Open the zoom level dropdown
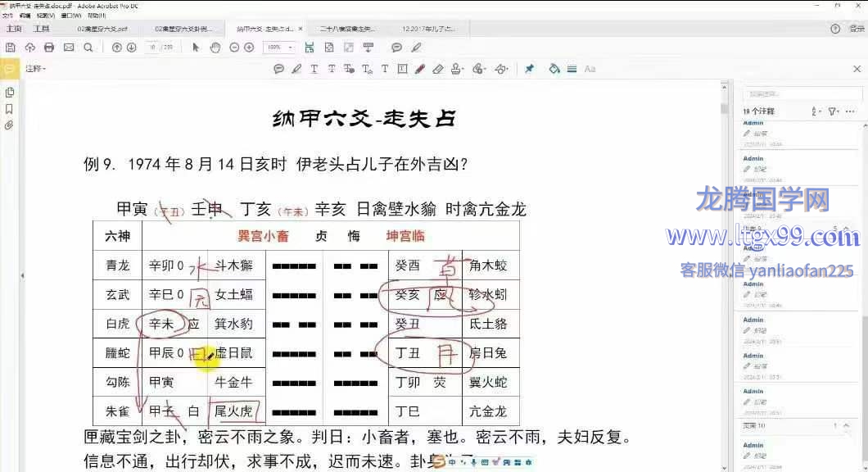This screenshot has height=472, width=868. 278,48
